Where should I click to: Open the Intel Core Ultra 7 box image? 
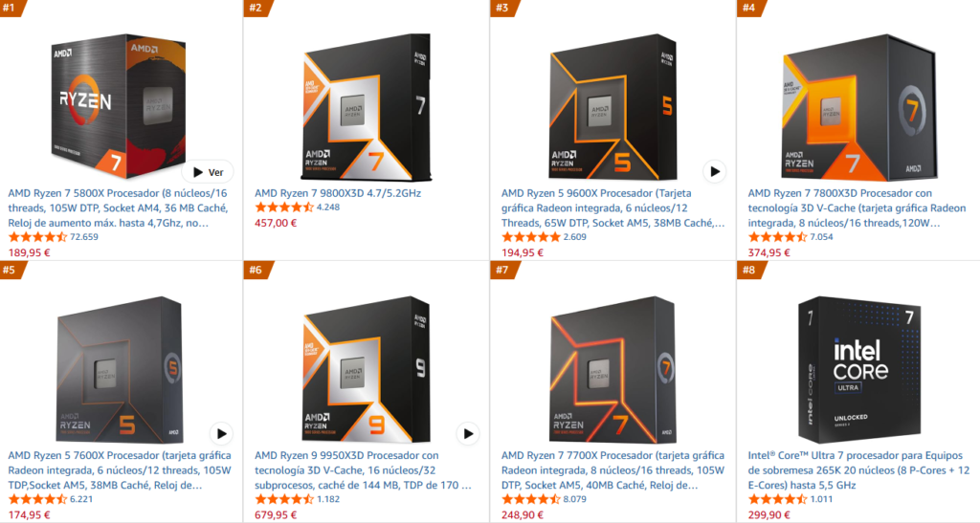[x=859, y=369]
